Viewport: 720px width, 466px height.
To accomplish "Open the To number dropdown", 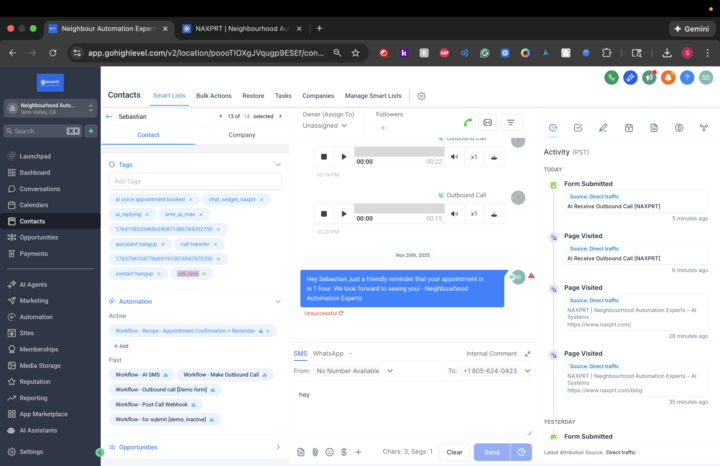I will point(496,371).
